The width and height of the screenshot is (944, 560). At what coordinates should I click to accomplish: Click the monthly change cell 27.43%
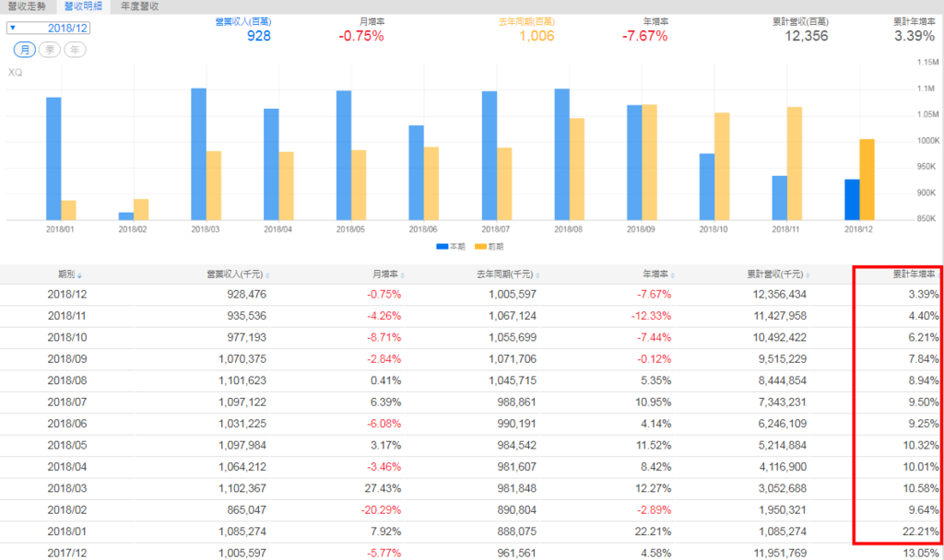383,489
